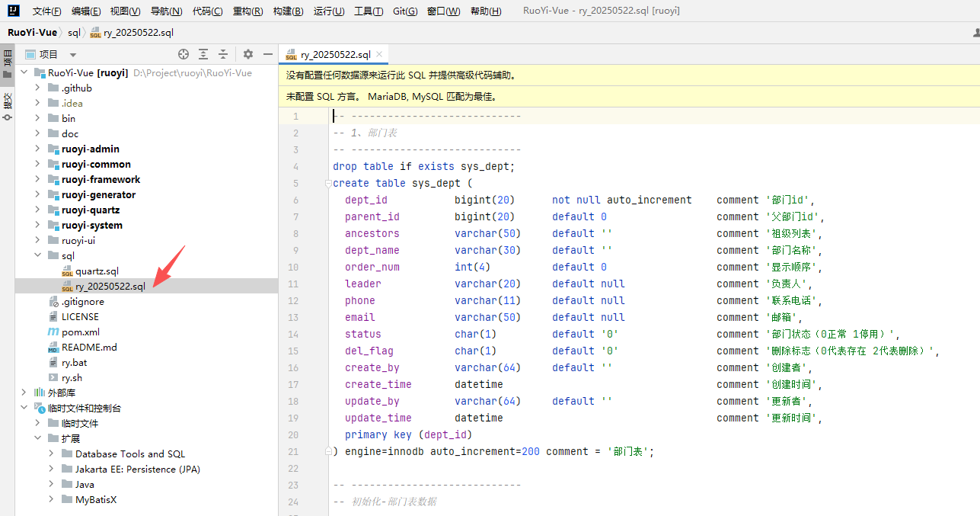Hide the project panel with minus icon

pyautogui.click(x=268, y=54)
